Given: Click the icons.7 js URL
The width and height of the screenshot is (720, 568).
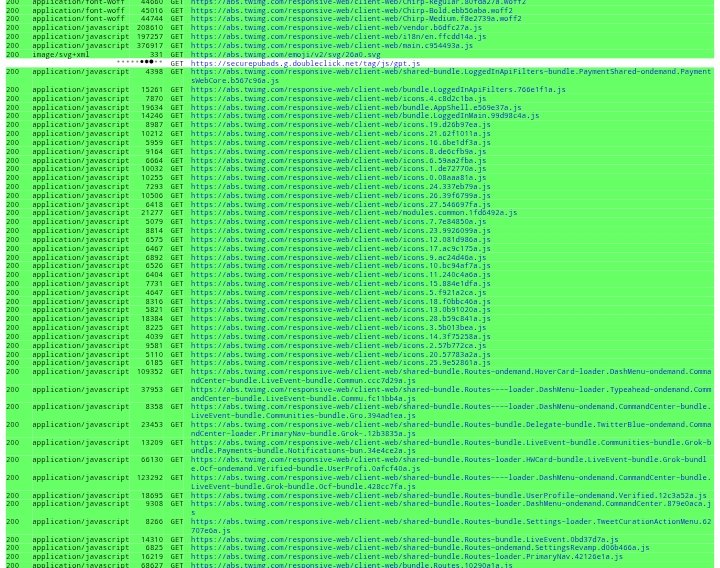Looking at the screenshot, I should [338, 222].
